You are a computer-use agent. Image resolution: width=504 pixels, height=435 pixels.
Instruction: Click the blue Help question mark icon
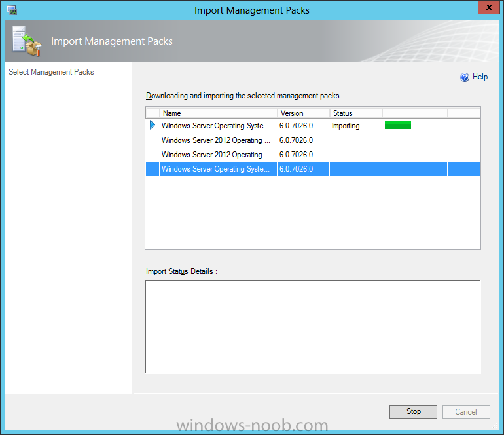[x=465, y=77]
